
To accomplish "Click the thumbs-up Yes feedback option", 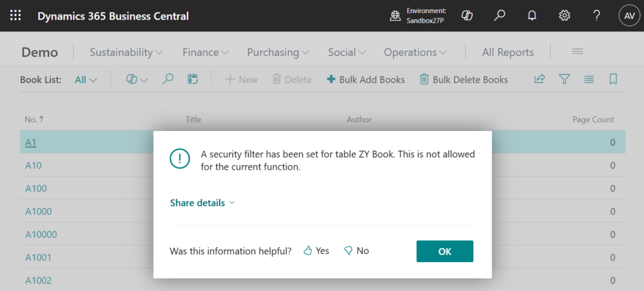I will pyautogui.click(x=316, y=251).
